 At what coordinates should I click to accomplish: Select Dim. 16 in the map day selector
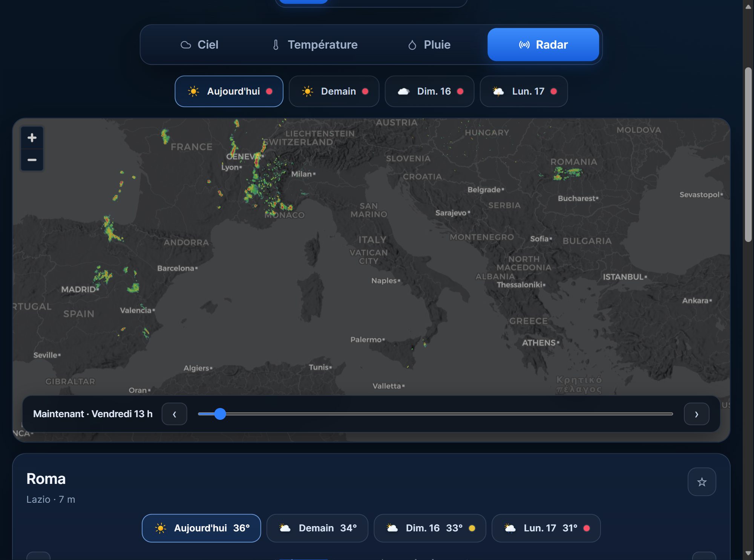[x=429, y=91]
